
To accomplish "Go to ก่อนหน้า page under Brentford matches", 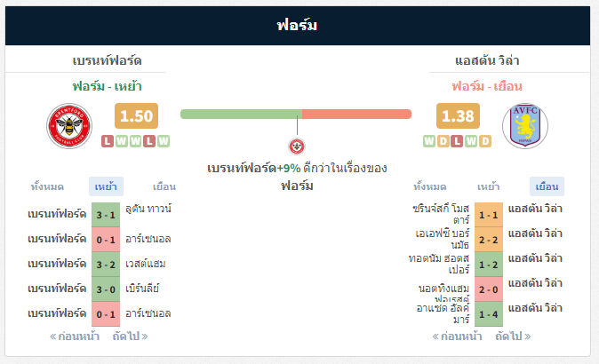I will click(75, 336).
